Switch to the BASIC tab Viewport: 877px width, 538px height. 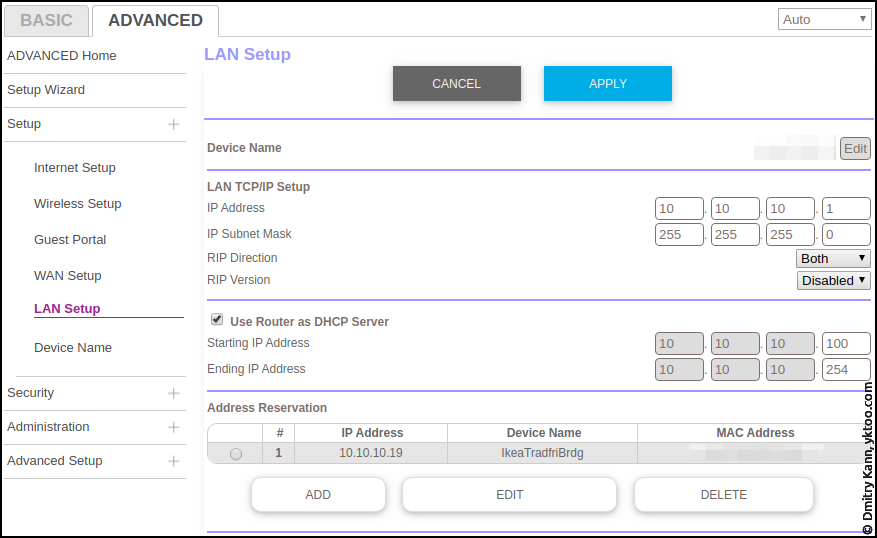pyautogui.click(x=46, y=21)
